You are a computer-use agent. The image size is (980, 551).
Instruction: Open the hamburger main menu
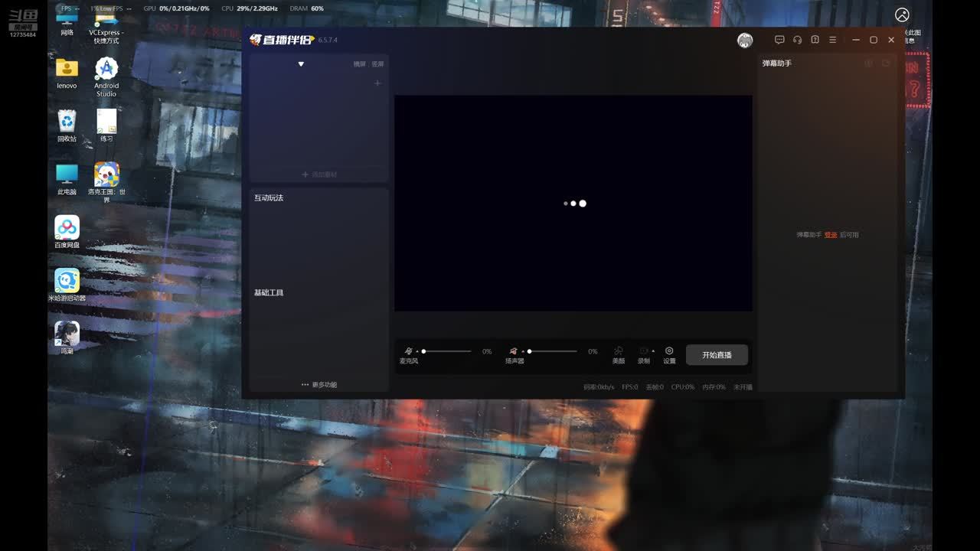832,40
